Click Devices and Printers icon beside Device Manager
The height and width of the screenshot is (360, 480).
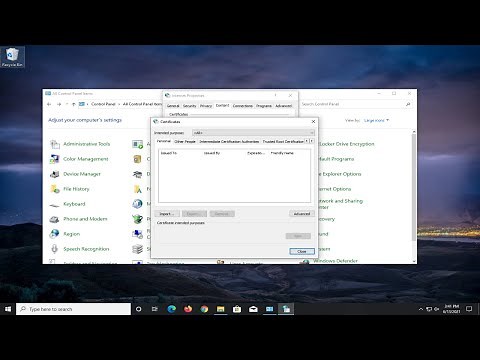point(137,174)
